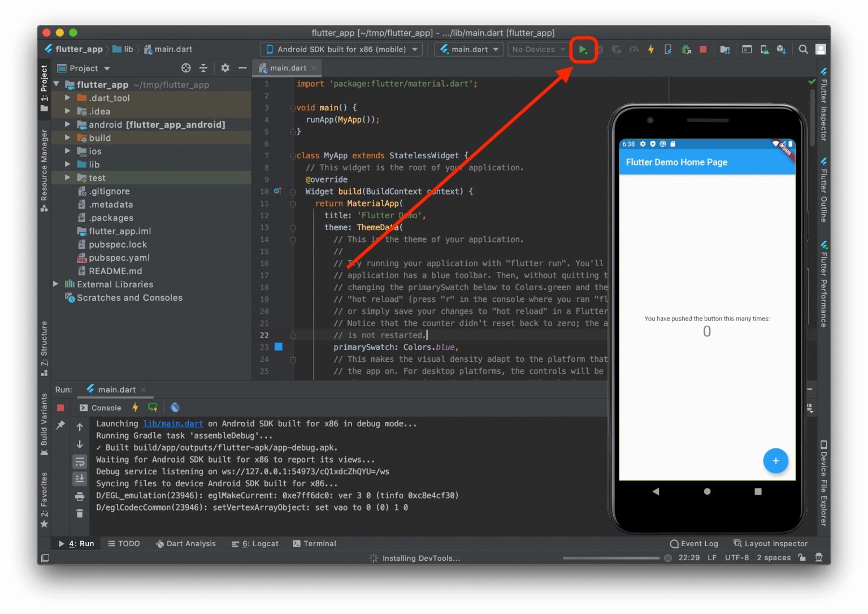Click 2 spaces indent setting

coord(774,558)
